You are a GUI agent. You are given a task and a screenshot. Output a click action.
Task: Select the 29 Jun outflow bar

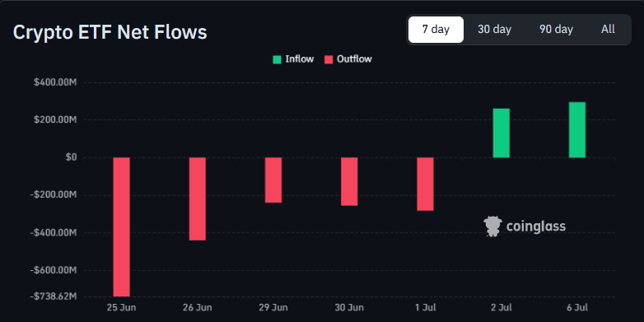click(x=273, y=180)
